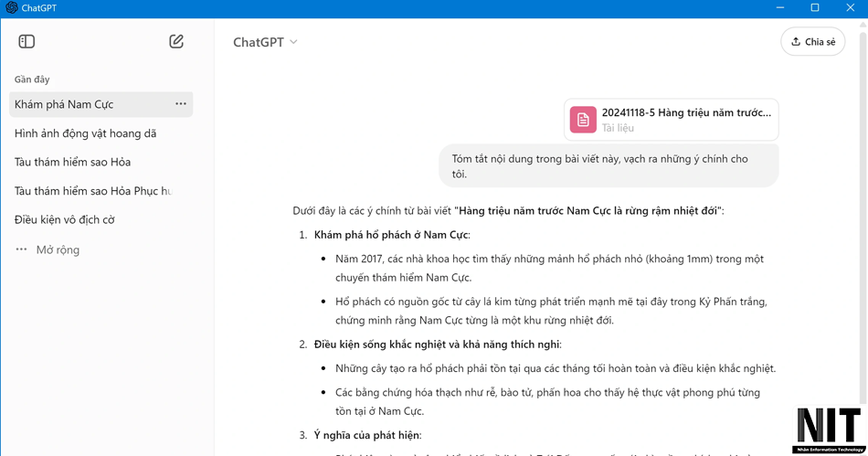Image resolution: width=868 pixels, height=456 pixels.
Task: Close the ChatGPT window
Action: pyautogui.click(x=851, y=7)
